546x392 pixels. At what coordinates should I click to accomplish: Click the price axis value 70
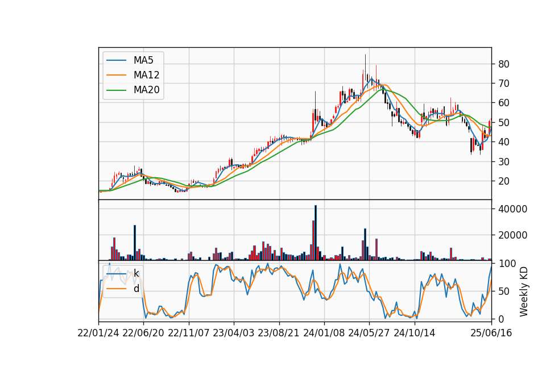tap(503, 84)
